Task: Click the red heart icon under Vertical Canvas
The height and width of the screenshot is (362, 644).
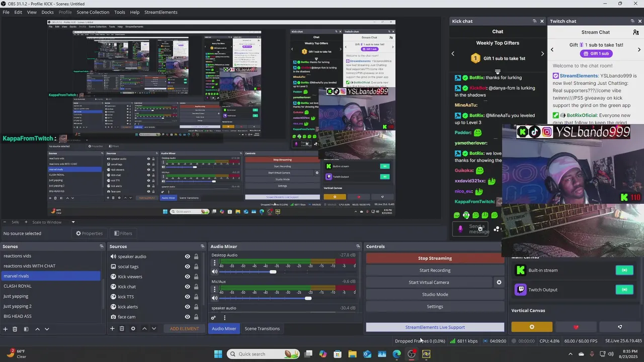Action: tap(576, 327)
